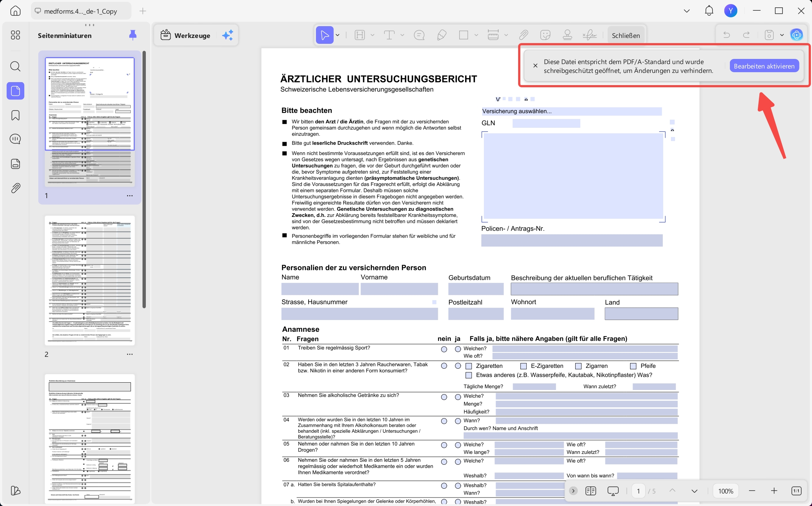
Task: Check the Zigarren checkbox
Action: click(x=578, y=366)
